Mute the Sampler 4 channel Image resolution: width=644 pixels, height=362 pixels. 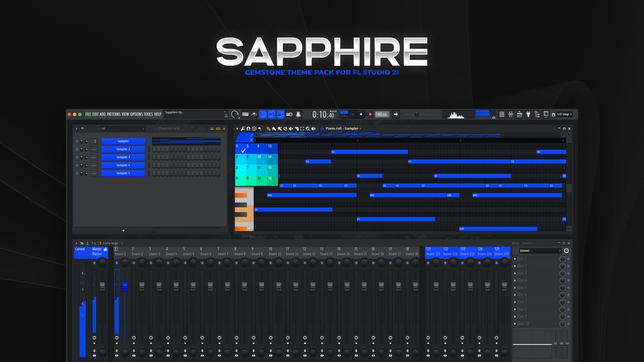click(77, 165)
